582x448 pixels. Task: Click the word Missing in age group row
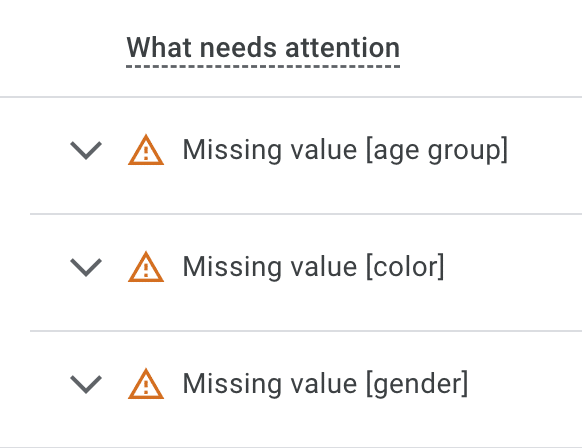(232, 150)
